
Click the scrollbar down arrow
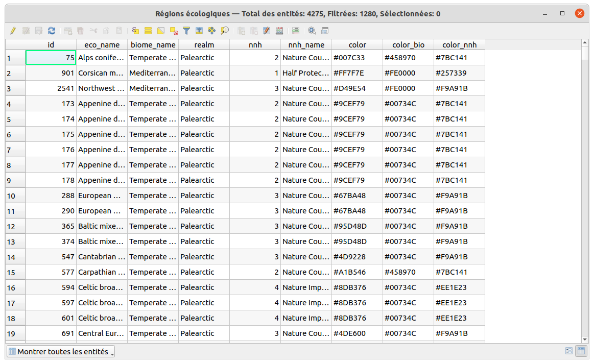[585, 339]
